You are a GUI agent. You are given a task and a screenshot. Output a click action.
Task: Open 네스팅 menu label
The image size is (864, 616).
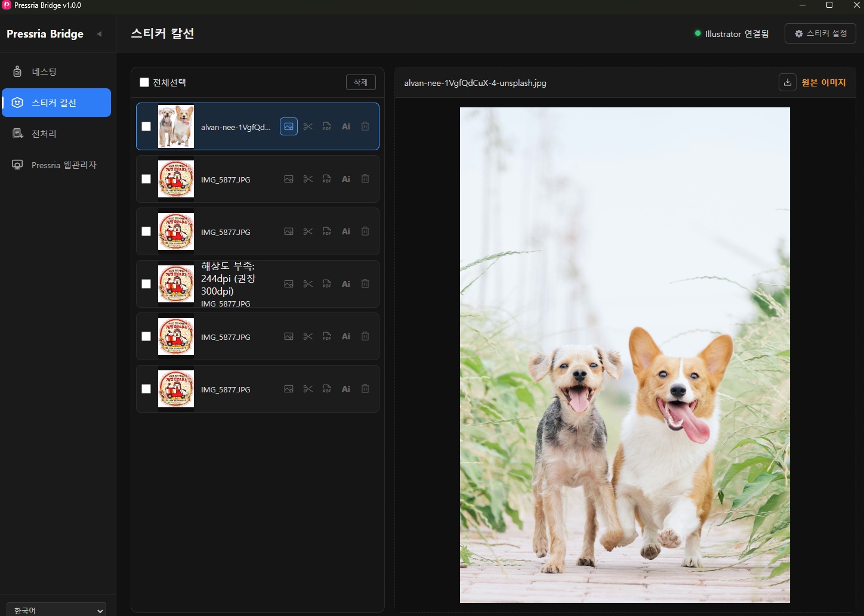click(x=44, y=72)
